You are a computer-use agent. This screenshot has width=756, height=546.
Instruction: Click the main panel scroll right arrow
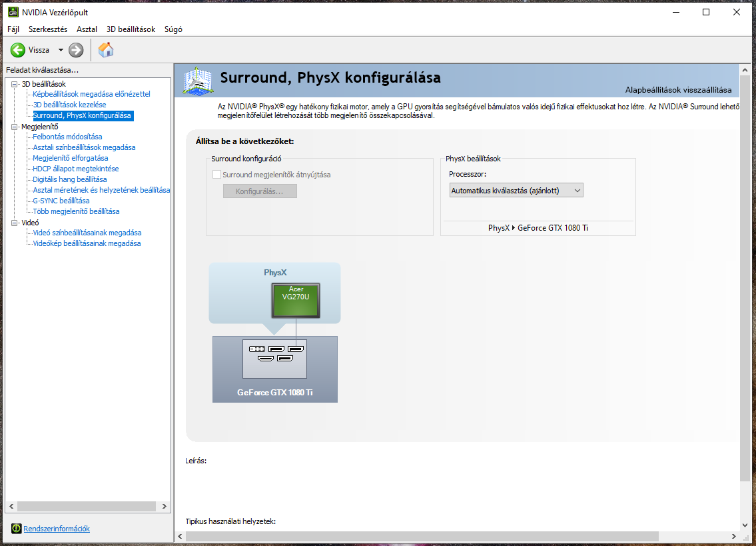pyautogui.click(x=734, y=537)
